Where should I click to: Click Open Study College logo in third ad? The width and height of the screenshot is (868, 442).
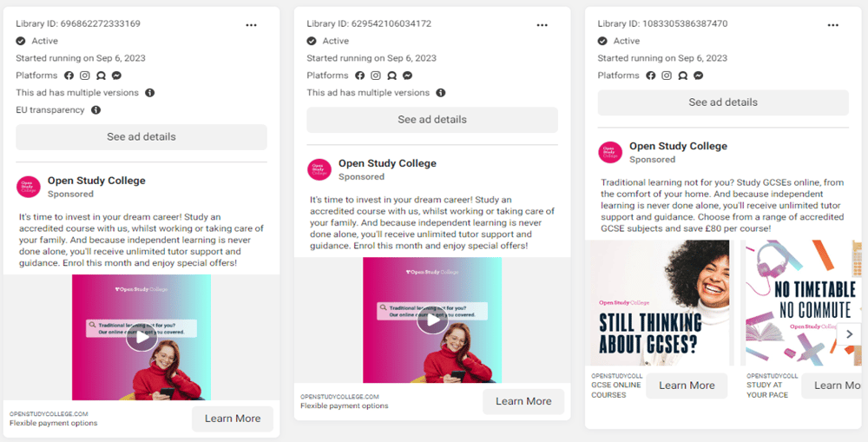point(610,152)
